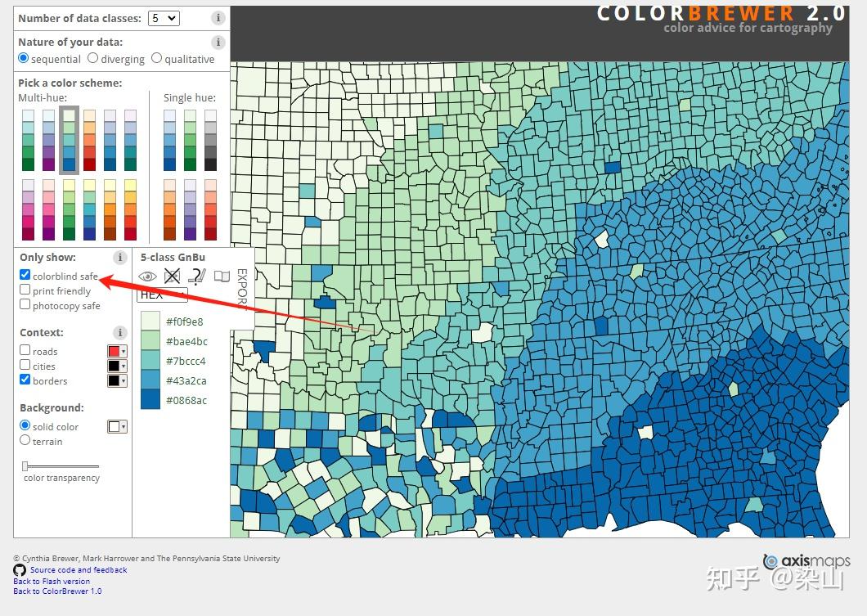Click the eye icon for colorblind friendly
This screenshot has height=616, width=867.
[147, 276]
